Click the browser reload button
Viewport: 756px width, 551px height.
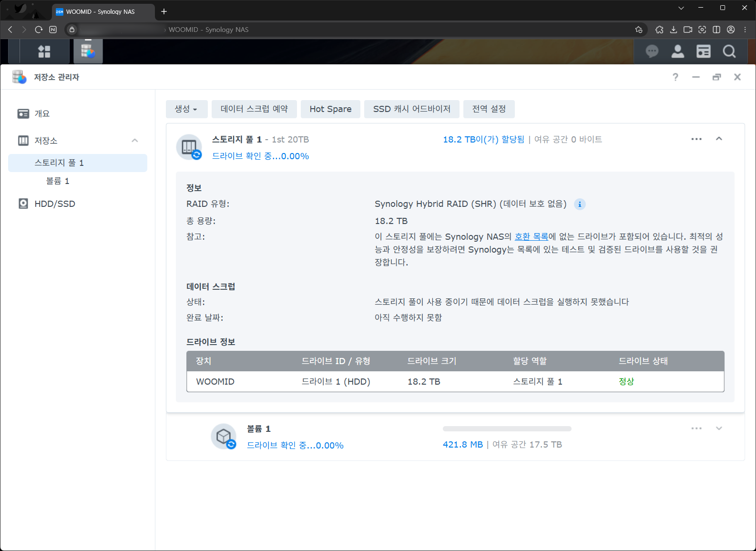click(x=39, y=30)
